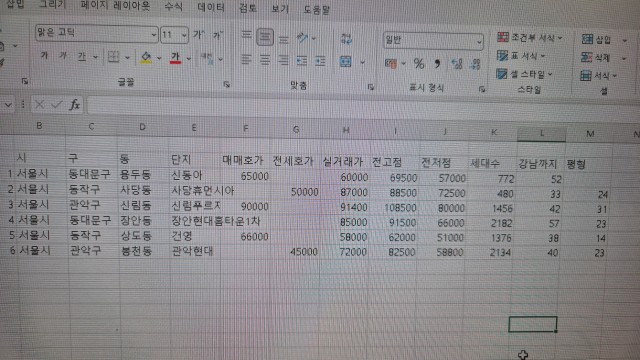Expand the underline style dropdown arrow
The height and width of the screenshot is (360, 640).
[x=95, y=57]
